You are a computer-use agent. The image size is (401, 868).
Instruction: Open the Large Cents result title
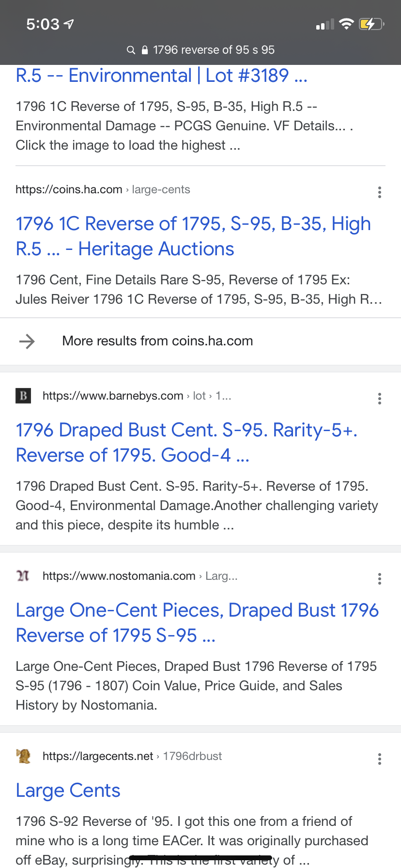pos(68,790)
